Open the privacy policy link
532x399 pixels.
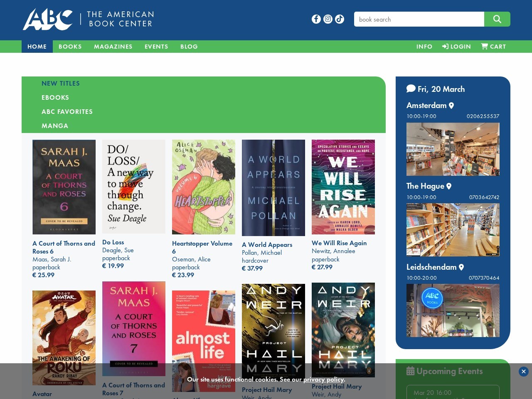tap(323, 379)
